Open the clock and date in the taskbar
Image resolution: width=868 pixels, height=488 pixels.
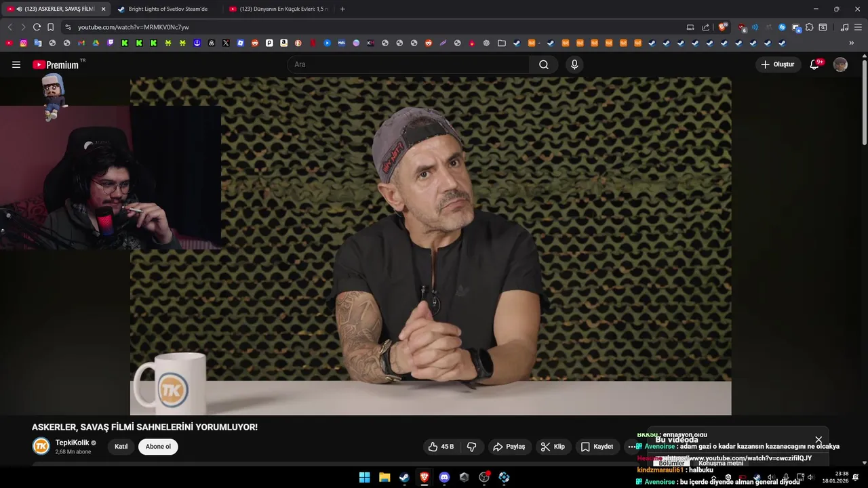pos(835,477)
